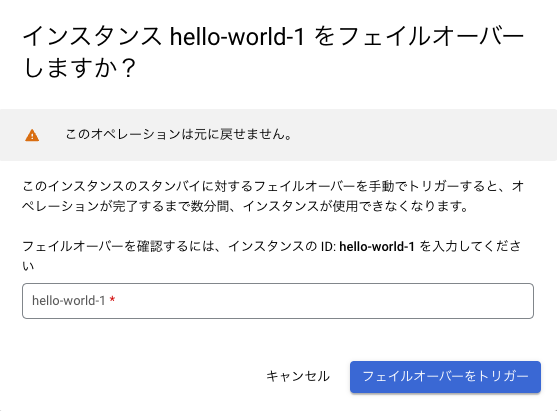Click the キャンセル button
Viewport: 557px width, 411px height.
(x=298, y=377)
